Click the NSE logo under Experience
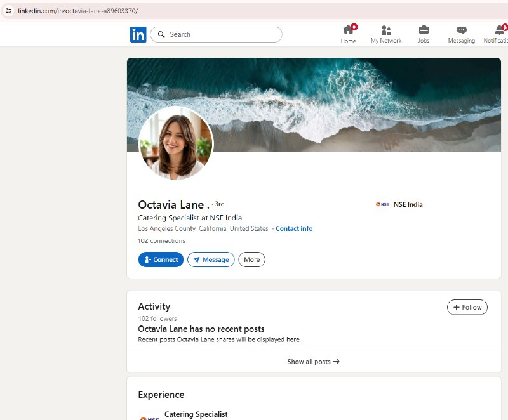The width and height of the screenshot is (508, 420). coord(149,417)
